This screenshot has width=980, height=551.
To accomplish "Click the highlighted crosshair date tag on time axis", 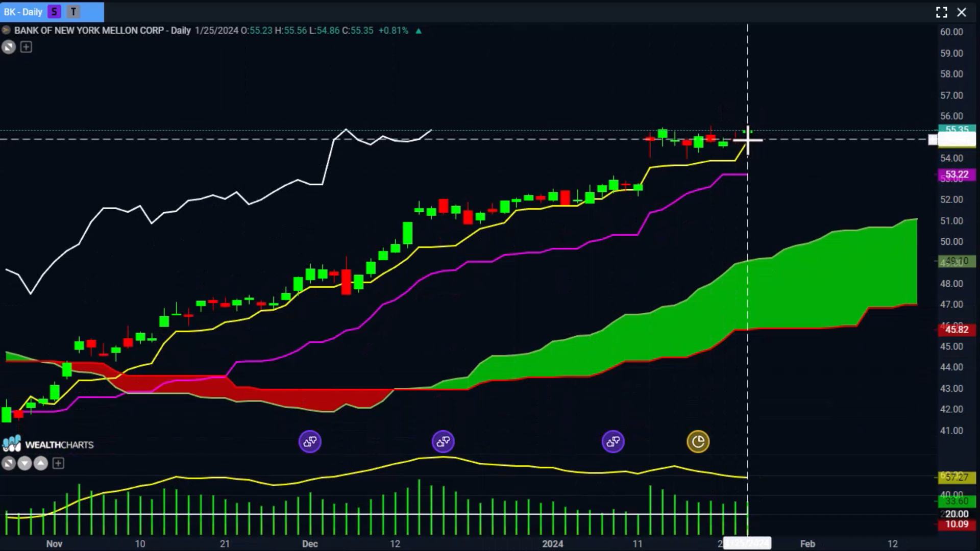I will click(x=747, y=543).
